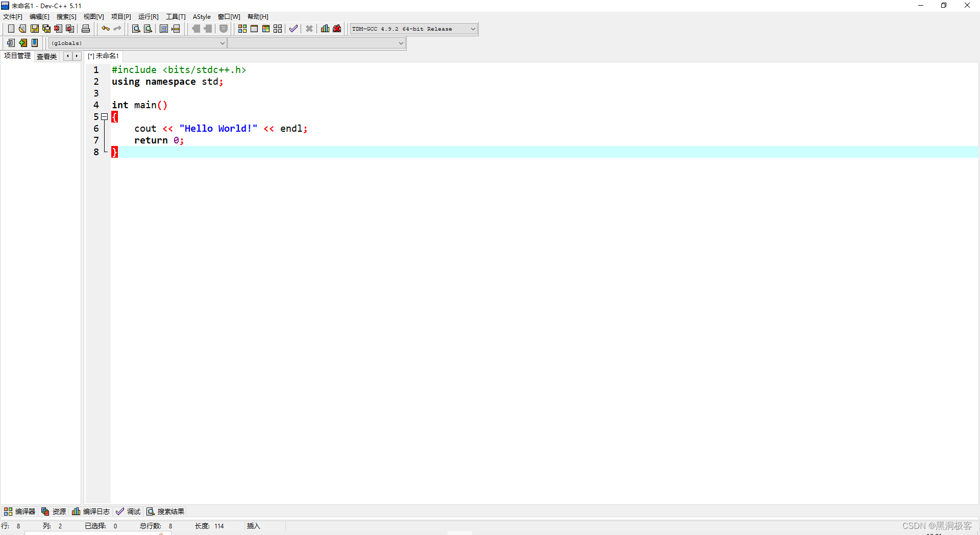Collapse the code fold at line 5
Image resolution: width=980 pixels, height=535 pixels.
coord(105,117)
